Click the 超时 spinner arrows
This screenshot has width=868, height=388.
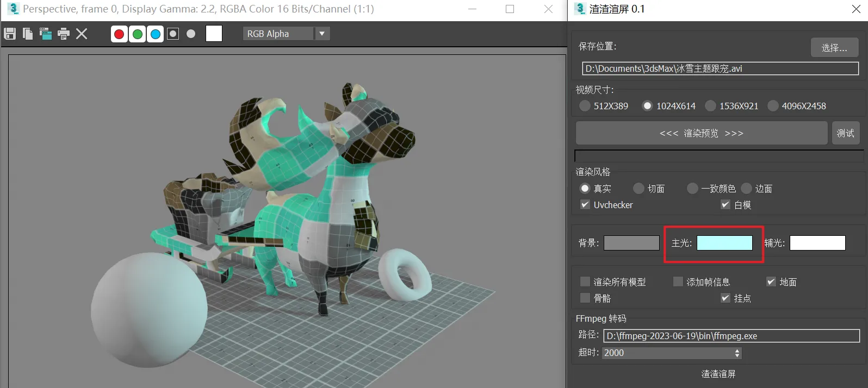737,353
